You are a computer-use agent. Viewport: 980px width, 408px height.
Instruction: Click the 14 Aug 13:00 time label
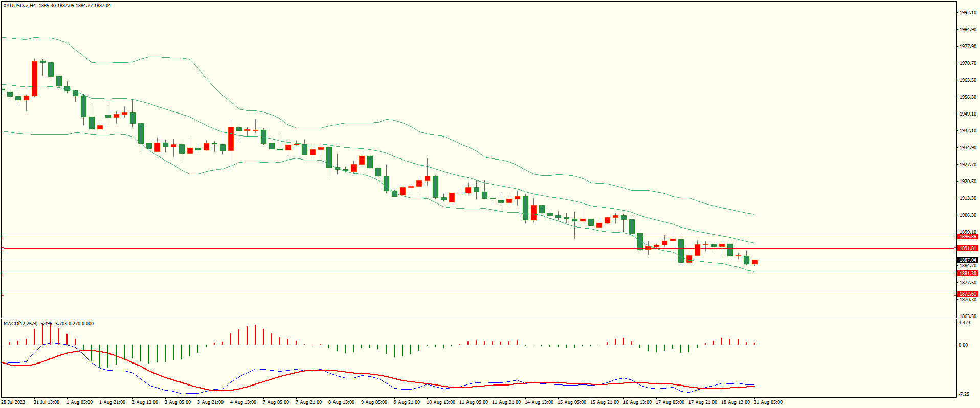pos(539,402)
